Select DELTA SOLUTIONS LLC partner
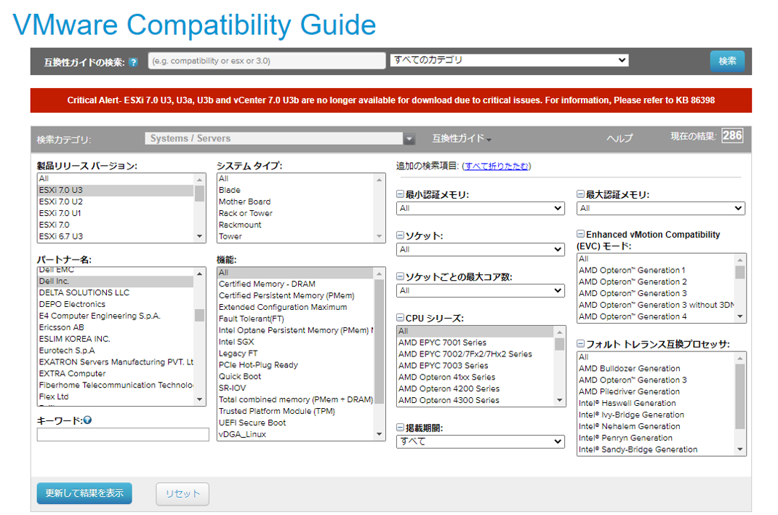The height and width of the screenshot is (515, 778). 116,293
